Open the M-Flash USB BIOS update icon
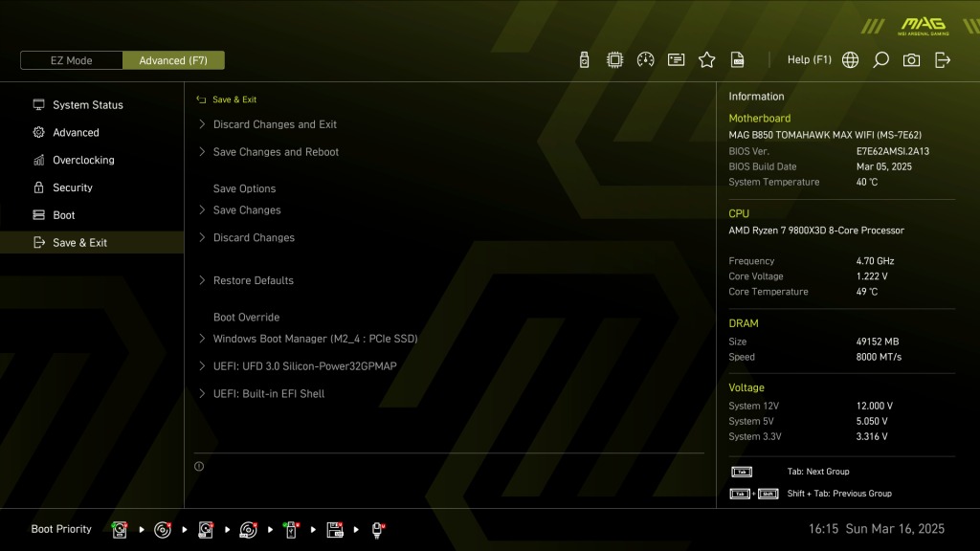980x551 pixels. coord(584,60)
